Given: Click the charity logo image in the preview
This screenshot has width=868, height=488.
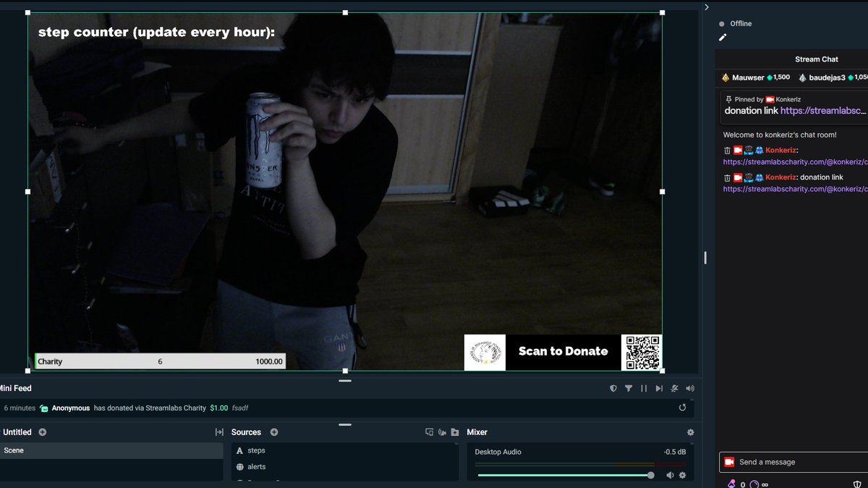Looking at the screenshot, I should (x=485, y=353).
